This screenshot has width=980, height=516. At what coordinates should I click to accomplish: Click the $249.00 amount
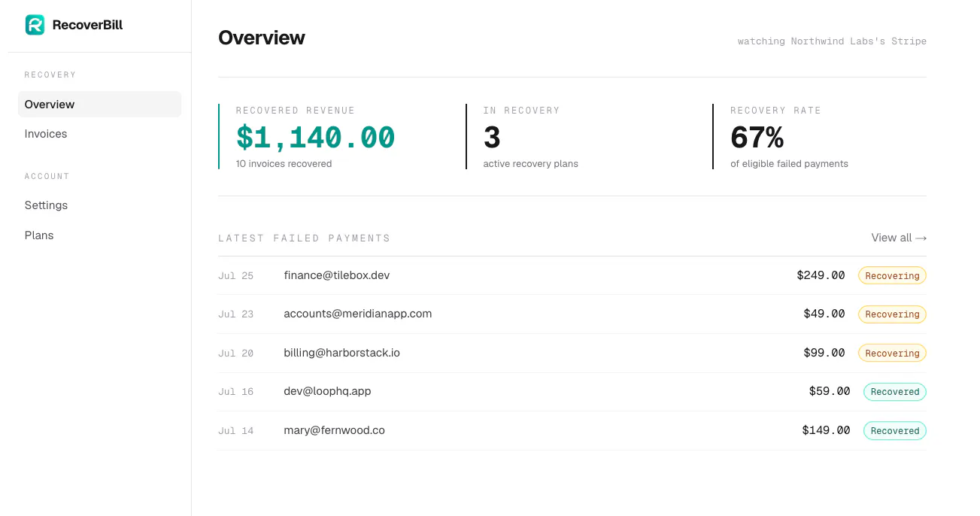pyautogui.click(x=821, y=275)
